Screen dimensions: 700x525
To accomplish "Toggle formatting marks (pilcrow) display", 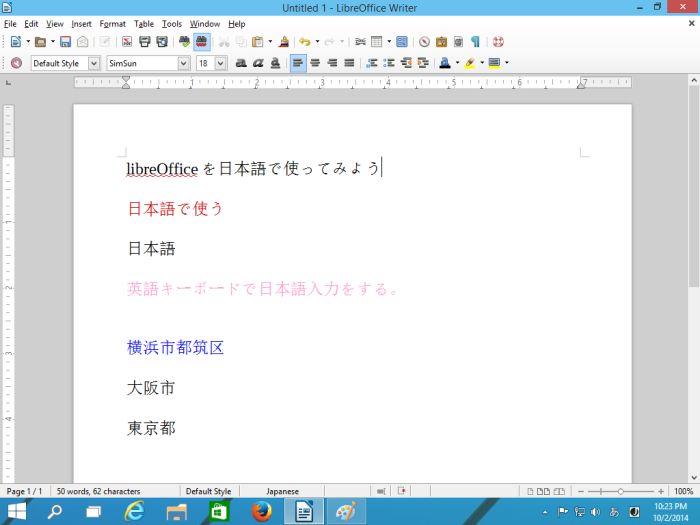I will (x=475, y=42).
